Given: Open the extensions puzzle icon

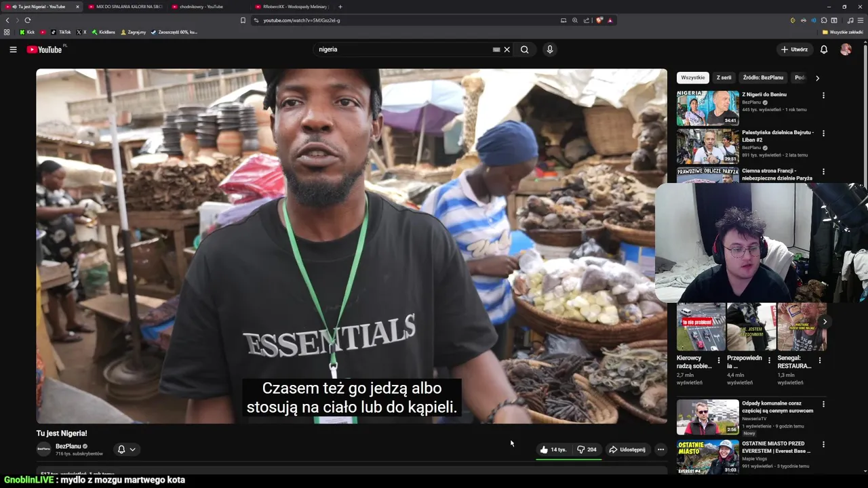Looking at the screenshot, I should [824, 20].
